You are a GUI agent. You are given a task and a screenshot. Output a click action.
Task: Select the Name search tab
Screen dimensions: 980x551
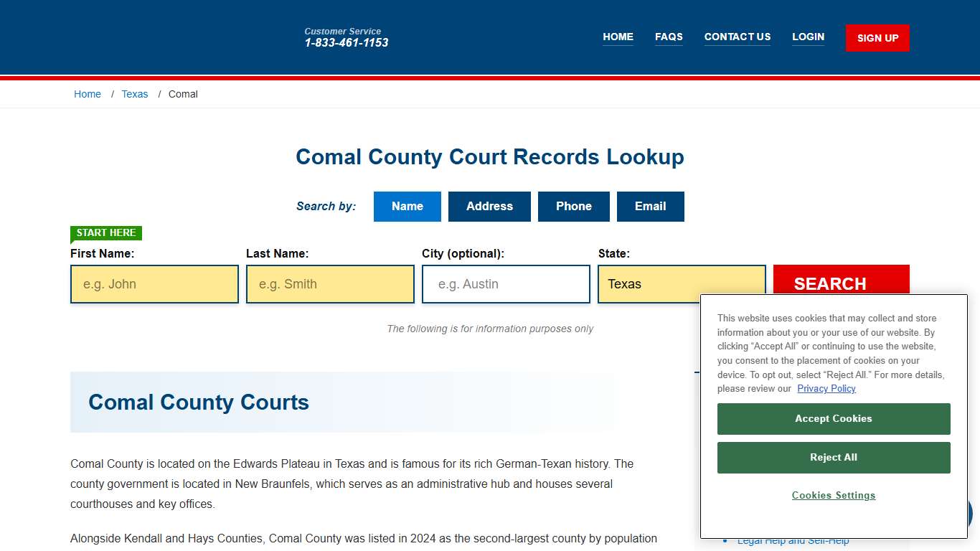coord(407,206)
